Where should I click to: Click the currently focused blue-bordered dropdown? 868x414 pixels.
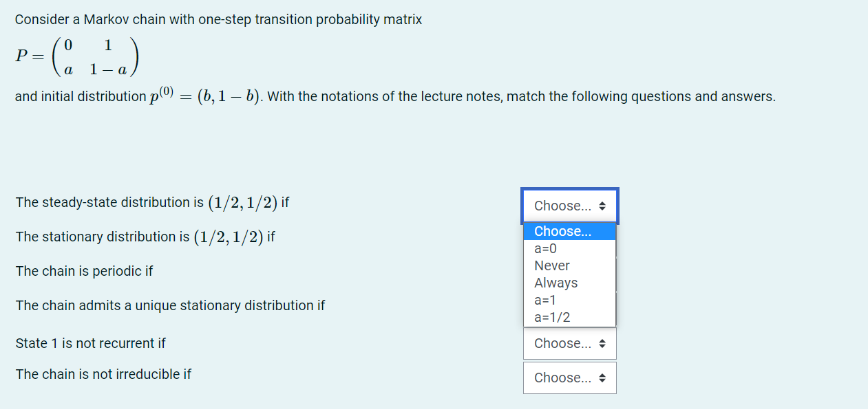(569, 205)
